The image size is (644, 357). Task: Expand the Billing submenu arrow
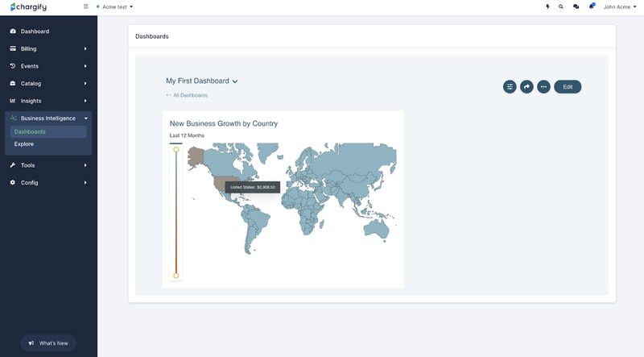tap(85, 48)
